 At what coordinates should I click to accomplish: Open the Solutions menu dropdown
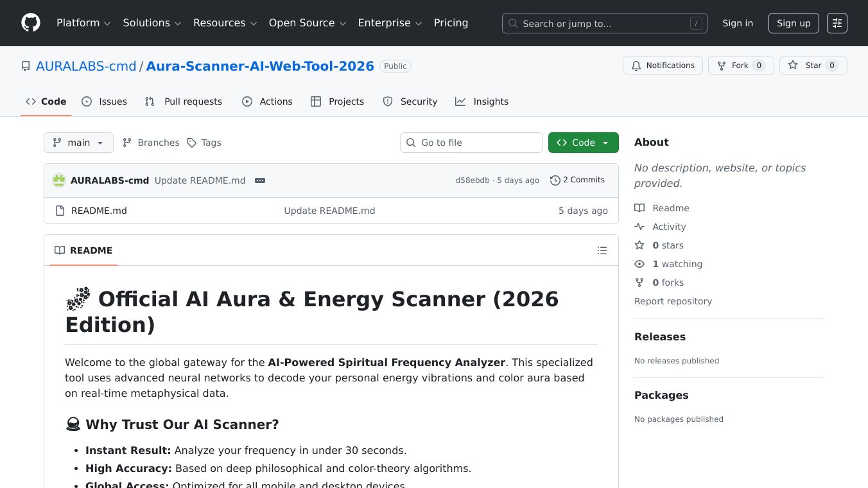pos(152,22)
